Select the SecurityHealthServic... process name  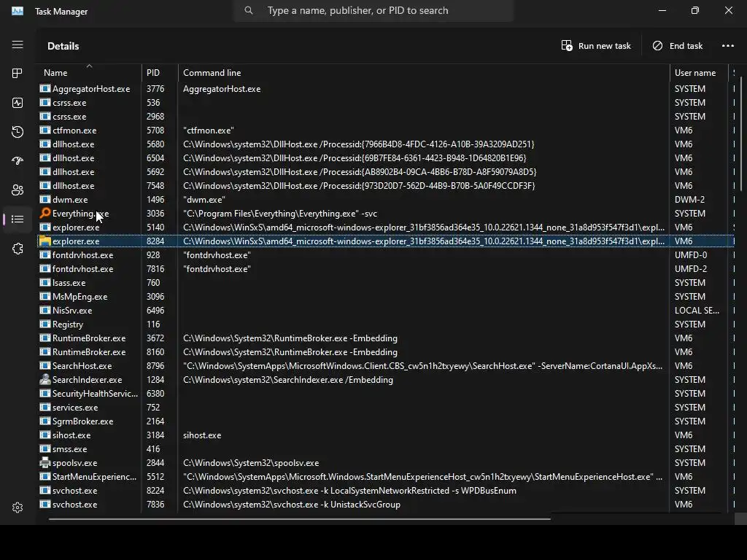95,393
